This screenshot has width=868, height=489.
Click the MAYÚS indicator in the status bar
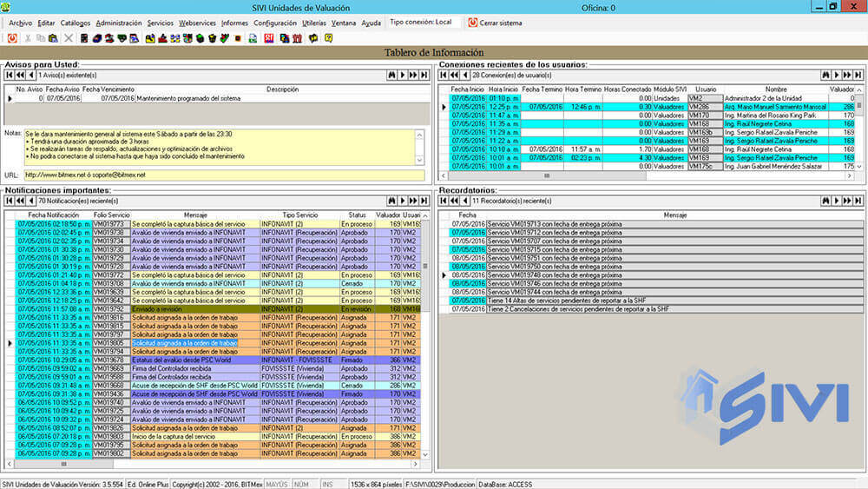(277, 485)
